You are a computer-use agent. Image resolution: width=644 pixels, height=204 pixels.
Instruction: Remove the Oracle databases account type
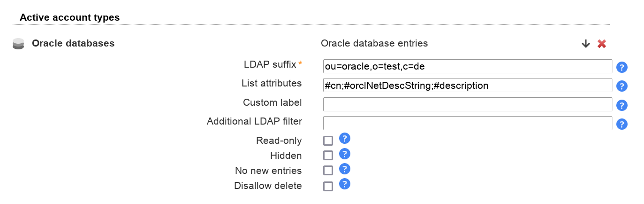602,44
